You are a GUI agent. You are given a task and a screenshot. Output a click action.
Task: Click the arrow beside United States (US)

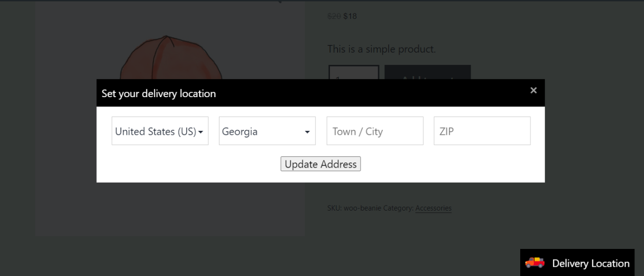click(x=201, y=132)
